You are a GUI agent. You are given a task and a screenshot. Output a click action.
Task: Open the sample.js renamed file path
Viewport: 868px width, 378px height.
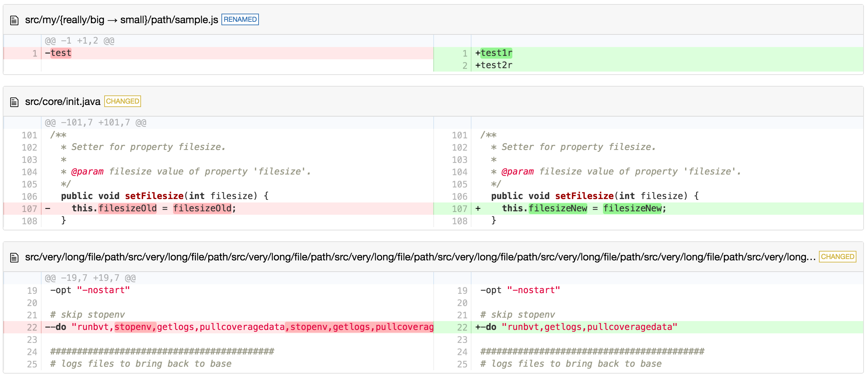(121, 20)
